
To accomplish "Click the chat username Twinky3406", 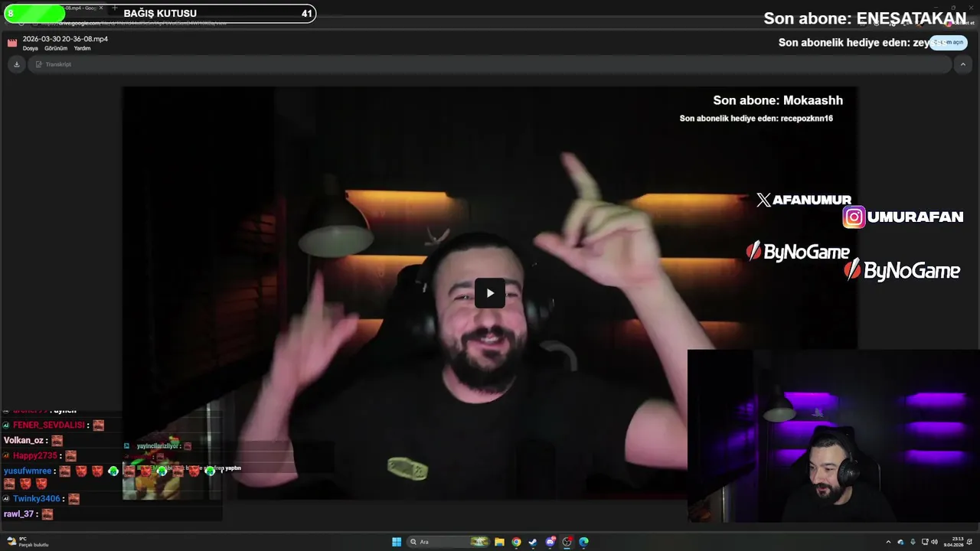I will point(36,498).
